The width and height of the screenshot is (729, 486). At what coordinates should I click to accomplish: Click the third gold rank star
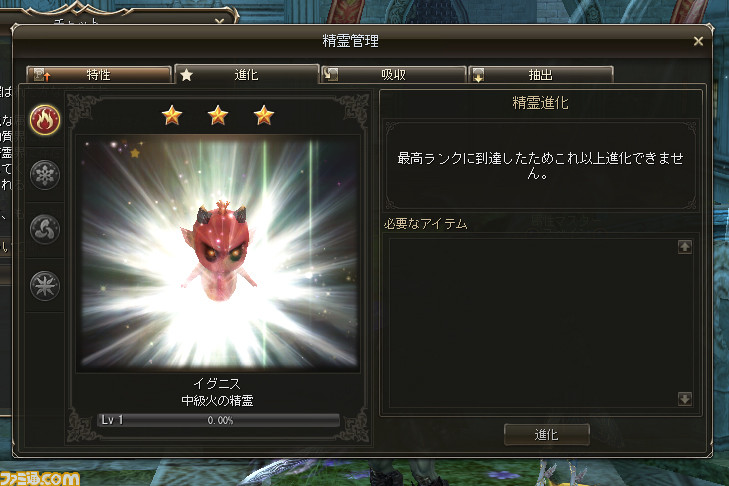[264, 115]
